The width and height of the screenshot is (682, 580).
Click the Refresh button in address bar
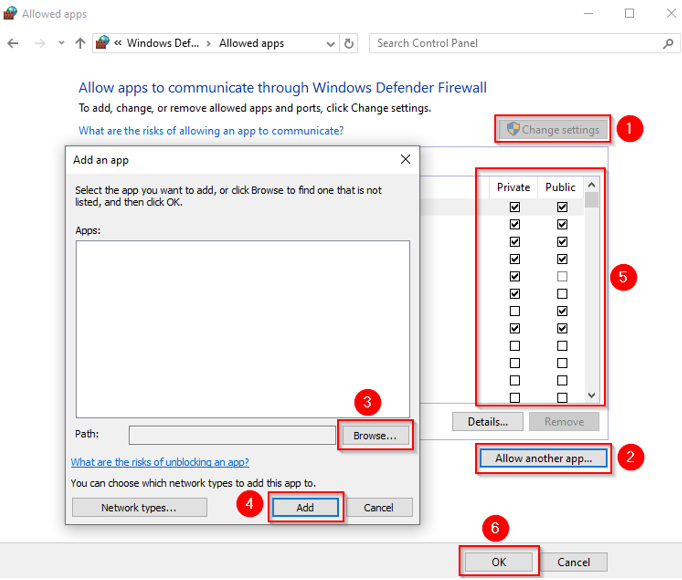[349, 44]
